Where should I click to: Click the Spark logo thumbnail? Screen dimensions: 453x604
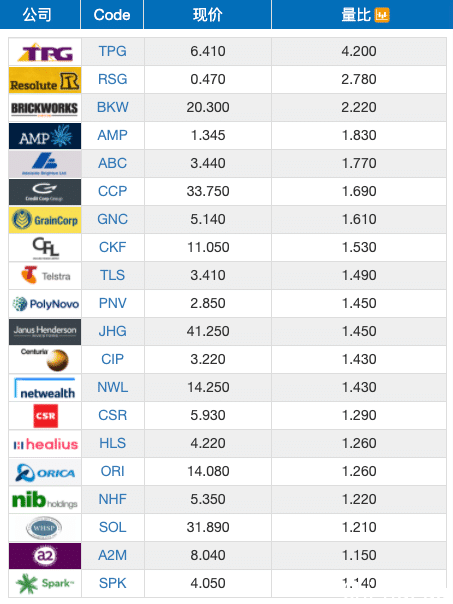[x=45, y=584]
